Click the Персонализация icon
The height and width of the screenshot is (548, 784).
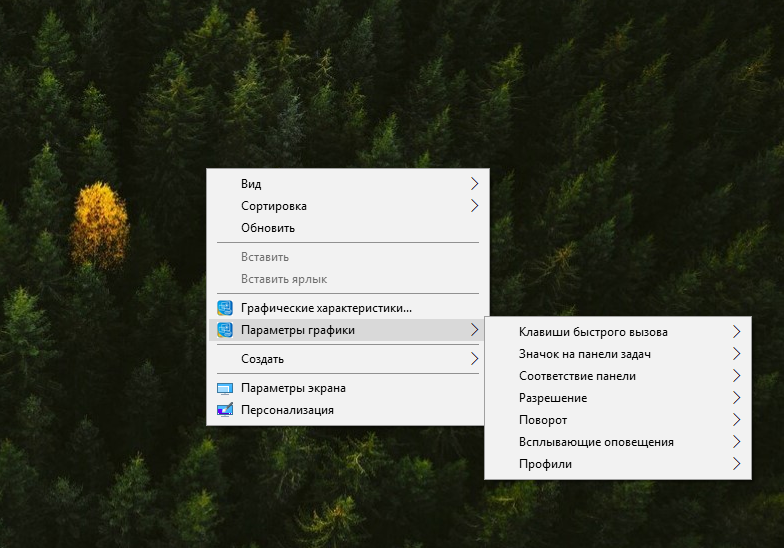(x=225, y=410)
